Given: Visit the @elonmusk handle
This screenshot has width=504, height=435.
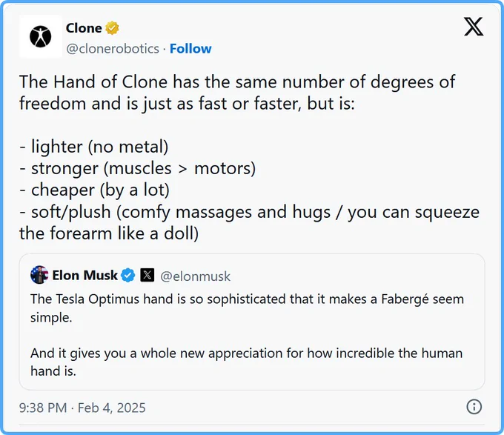Looking at the screenshot, I should (195, 276).
